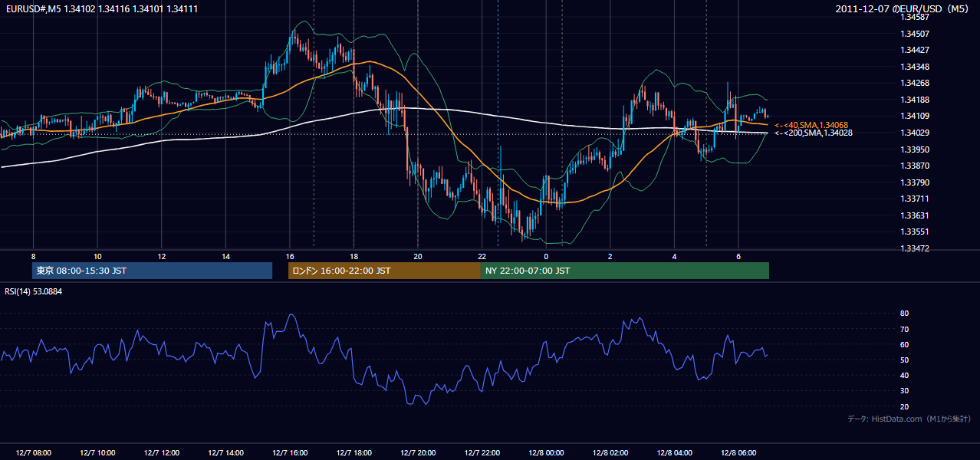The image size is (980, 460).
Task: Click hour 10 on price chart axis
Action: coord(97,256)
